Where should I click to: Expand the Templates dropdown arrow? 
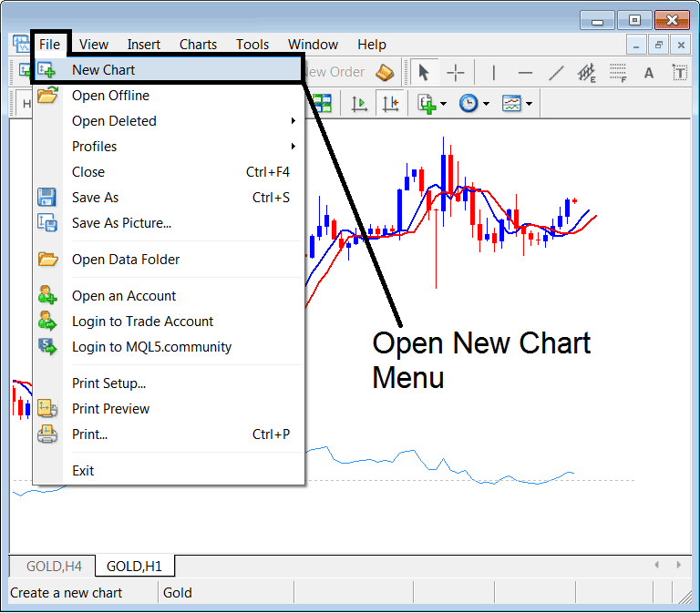pyautogui.click(x=530, y=104)
